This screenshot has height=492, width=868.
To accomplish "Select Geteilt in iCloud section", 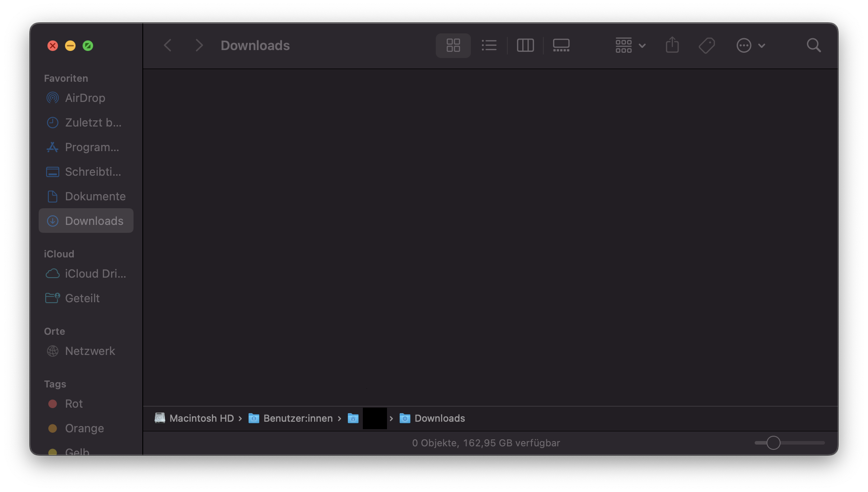I will click(82, 298).
